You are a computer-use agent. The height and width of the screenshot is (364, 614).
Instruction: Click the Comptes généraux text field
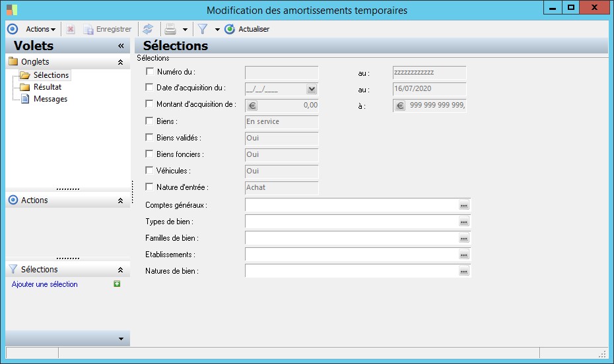[x=352, y=205]
